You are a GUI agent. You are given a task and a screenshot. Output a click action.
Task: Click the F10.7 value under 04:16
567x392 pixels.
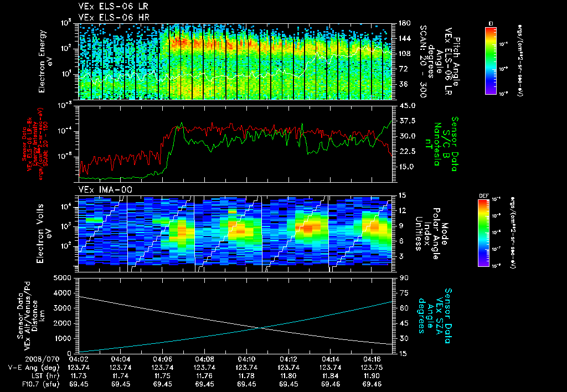click(372, 384)
